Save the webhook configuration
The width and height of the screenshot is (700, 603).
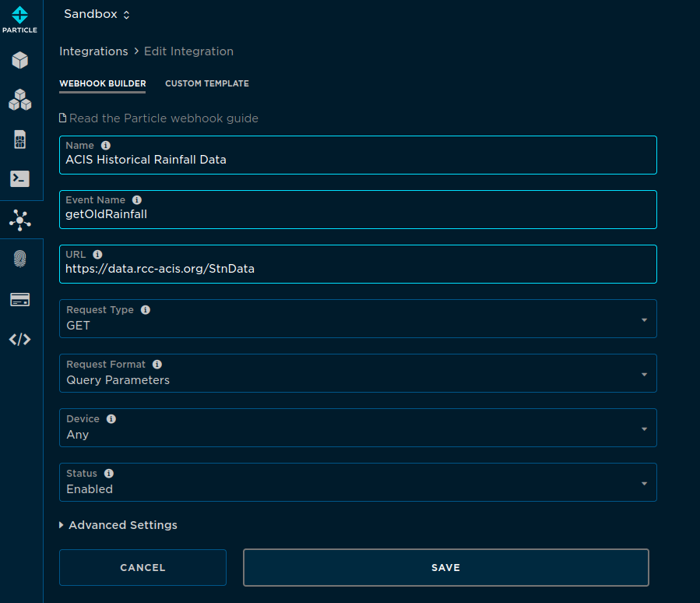[x=445, y=567]
